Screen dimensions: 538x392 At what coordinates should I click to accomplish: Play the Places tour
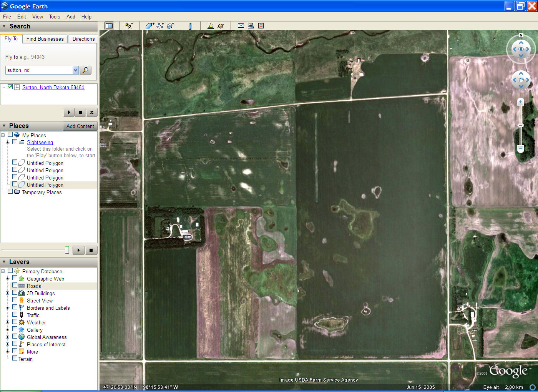tap(78, 250)
